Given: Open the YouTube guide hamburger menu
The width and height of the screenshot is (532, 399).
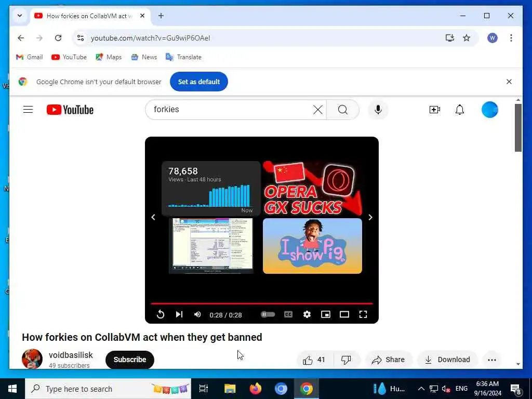Looking at the screenshot, I should (28, 110).
